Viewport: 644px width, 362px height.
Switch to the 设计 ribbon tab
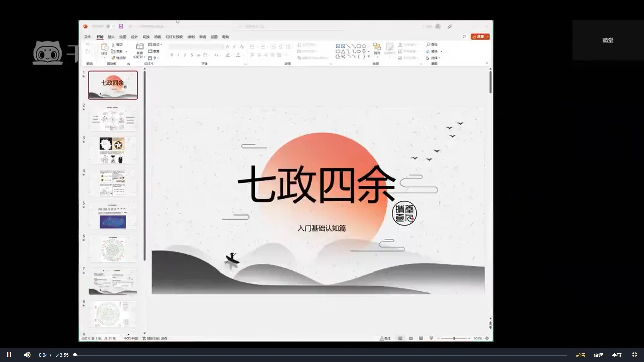point(135,37)
